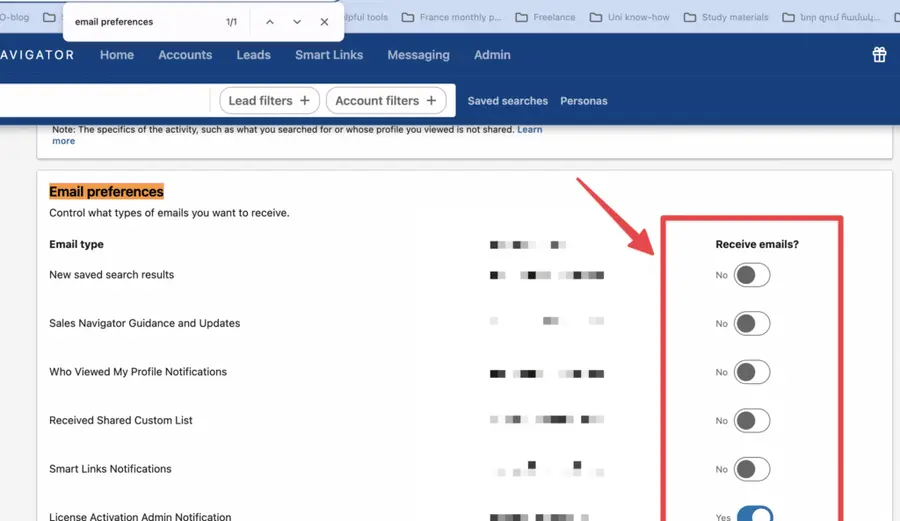Toggle Received Shared Custom List emails
The height and width of the screenshot is (521, 900).
tap(751, 421)
